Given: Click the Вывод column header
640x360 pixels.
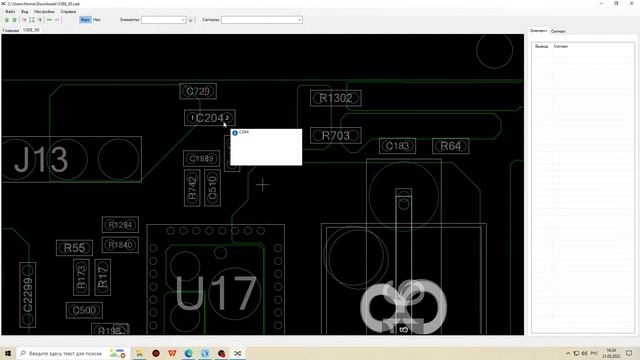Looking at the screenshot, I should click(542, 47).
